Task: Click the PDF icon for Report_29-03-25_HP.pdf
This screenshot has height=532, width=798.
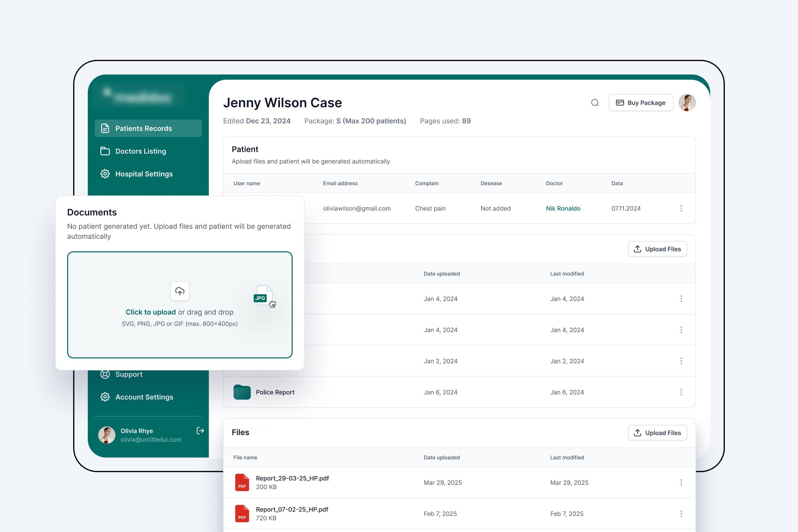Action: 242,482
